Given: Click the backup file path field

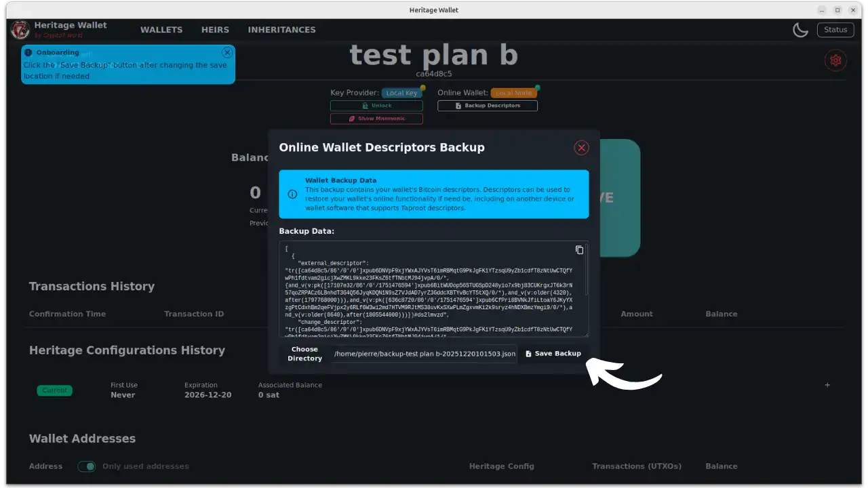Looking at the screenshot, I should tap(425, 354).
